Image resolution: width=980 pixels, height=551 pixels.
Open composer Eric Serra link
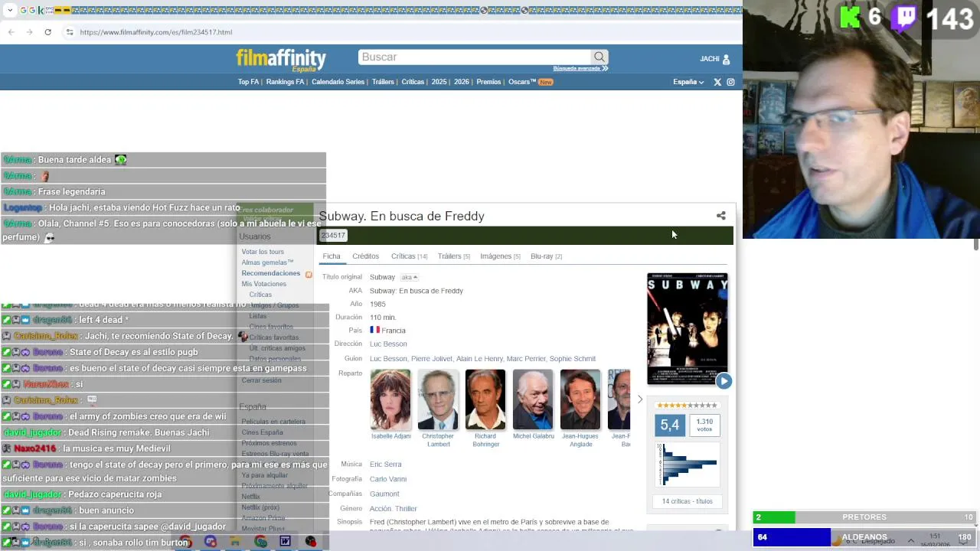[385, 465]
